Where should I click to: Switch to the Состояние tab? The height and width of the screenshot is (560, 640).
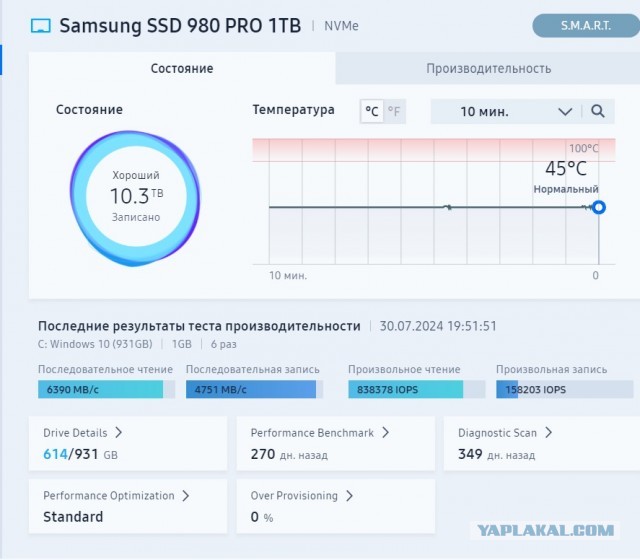click(x=182, y=68)
